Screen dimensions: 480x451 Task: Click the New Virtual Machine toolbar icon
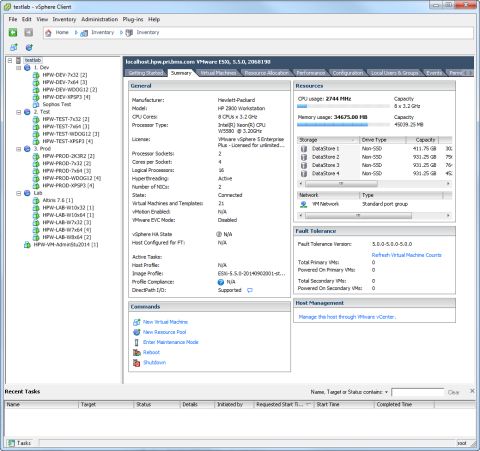point(14,47)
